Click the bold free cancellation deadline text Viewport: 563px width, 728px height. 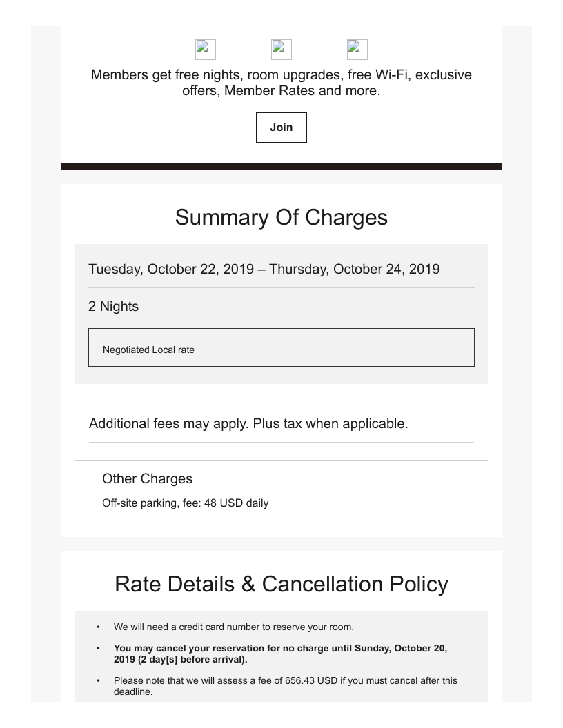point(280,654)
